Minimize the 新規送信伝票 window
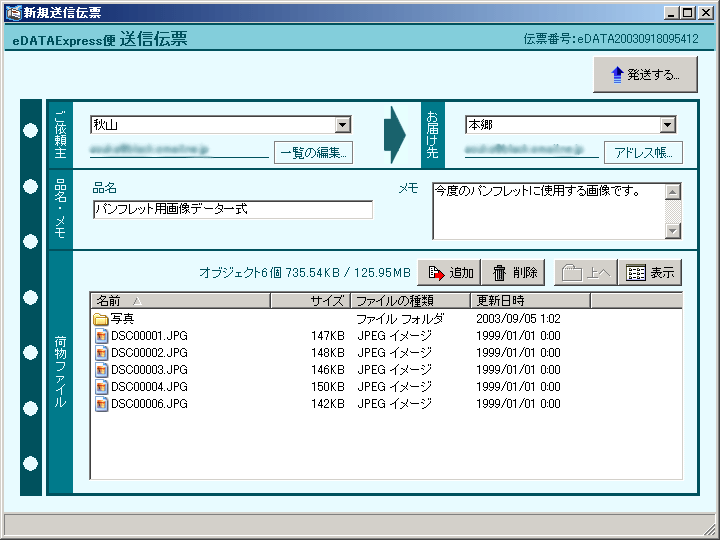The image size is (720, 540). tap(671, 13)
